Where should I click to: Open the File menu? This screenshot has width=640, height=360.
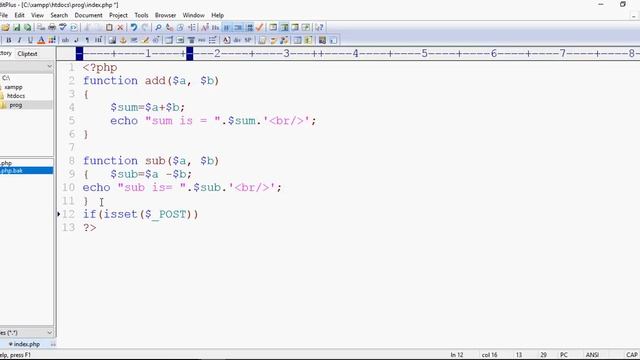(3, 15)
